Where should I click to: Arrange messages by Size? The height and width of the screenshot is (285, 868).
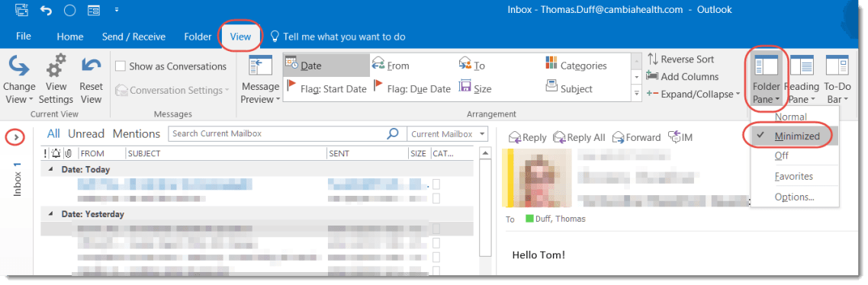pyautogui.click(x=475, y=88)
